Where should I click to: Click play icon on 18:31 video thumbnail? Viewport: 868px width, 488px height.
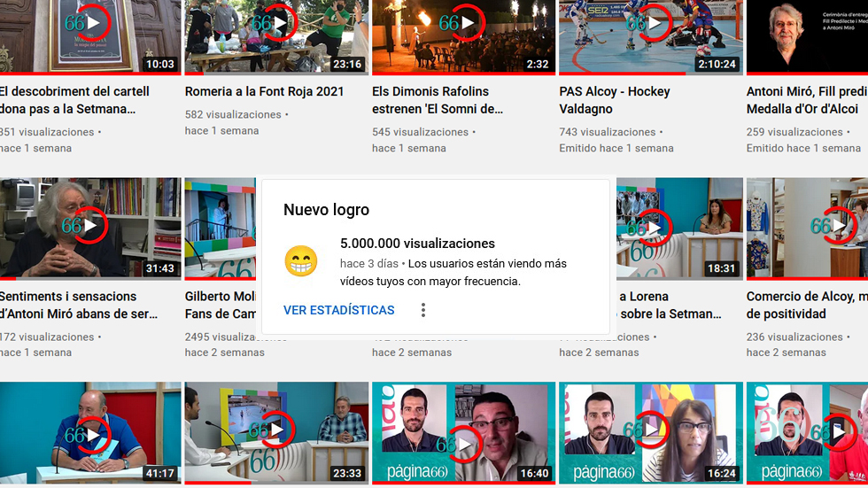pyautogui.click(x=654, y=228)
